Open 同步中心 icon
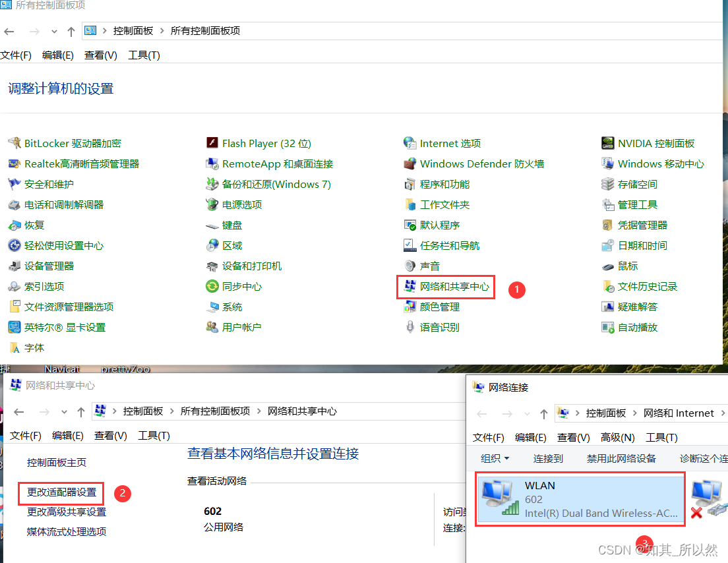Image resolution: width=728 pixels, height=563 pixels. click(x=212, y=286)
